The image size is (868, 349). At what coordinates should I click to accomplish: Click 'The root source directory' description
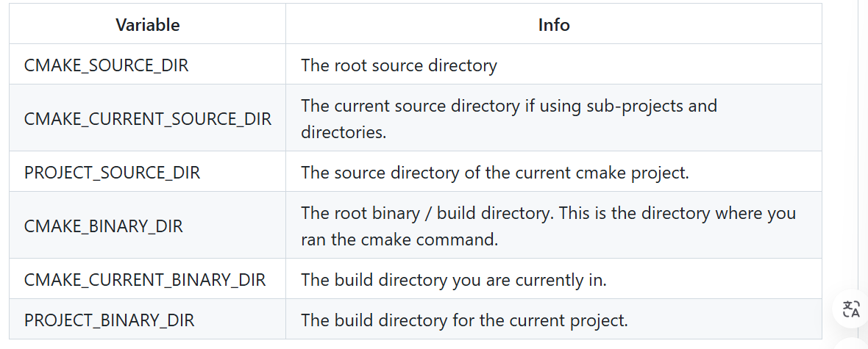tap(399, 65)
